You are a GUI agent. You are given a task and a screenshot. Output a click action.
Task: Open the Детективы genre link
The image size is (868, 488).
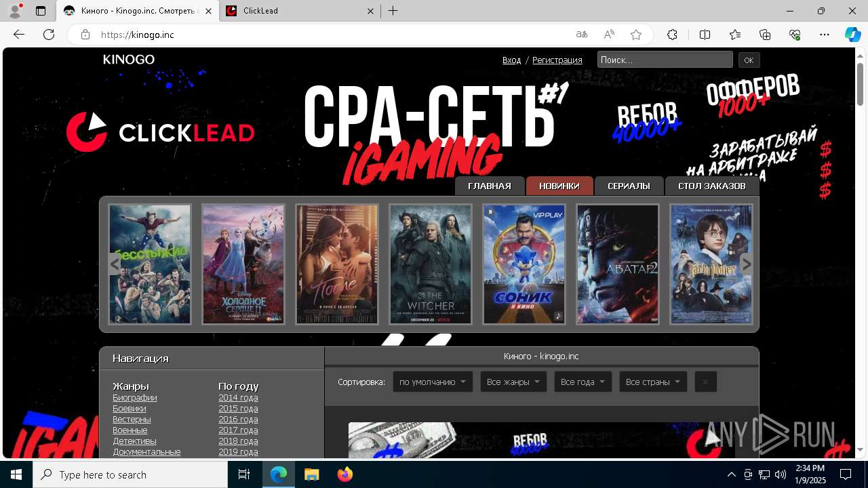click(x=134, y=441)
